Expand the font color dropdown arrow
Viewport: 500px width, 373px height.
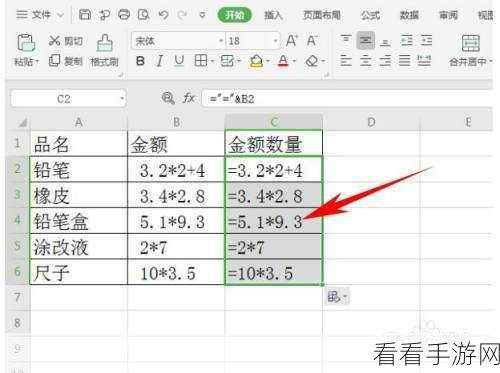294,61
